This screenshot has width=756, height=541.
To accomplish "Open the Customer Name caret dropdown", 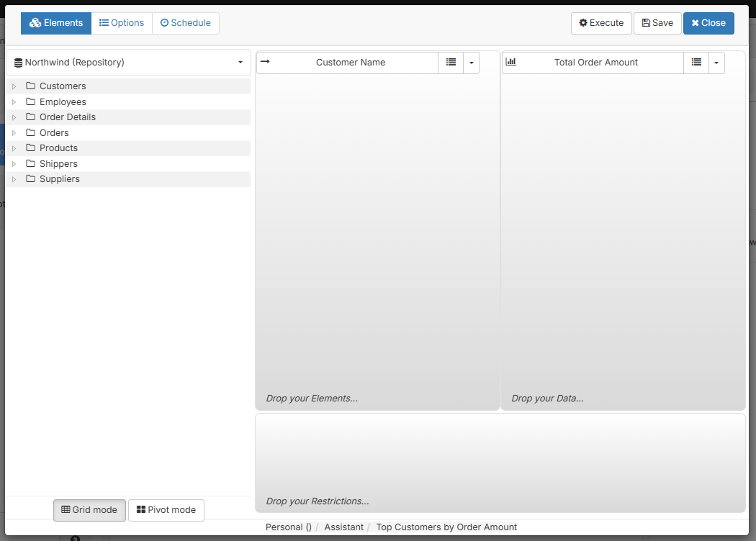I will (x=471, y=63).
